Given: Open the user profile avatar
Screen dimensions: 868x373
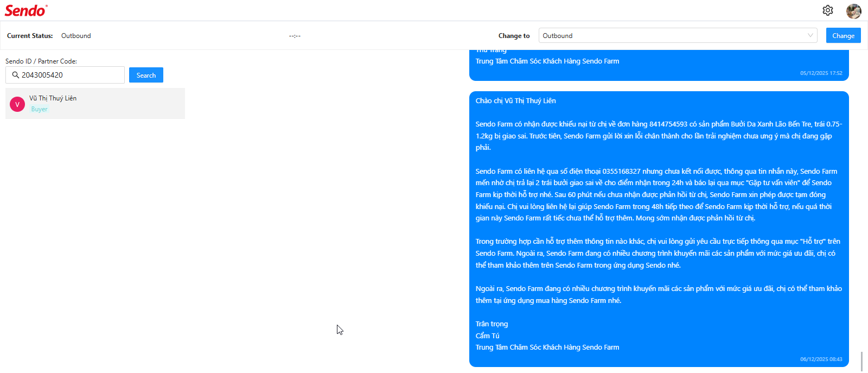Looking at the screenshot, I should 854,11.
